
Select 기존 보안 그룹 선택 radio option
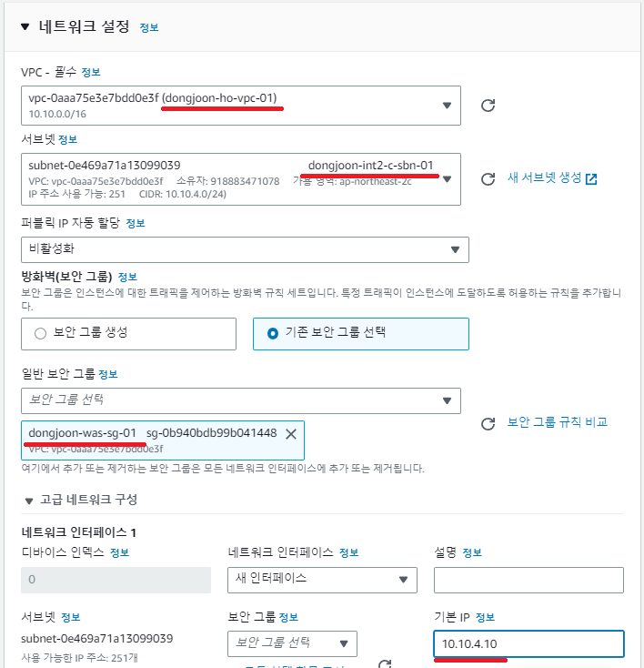(273, 333)
